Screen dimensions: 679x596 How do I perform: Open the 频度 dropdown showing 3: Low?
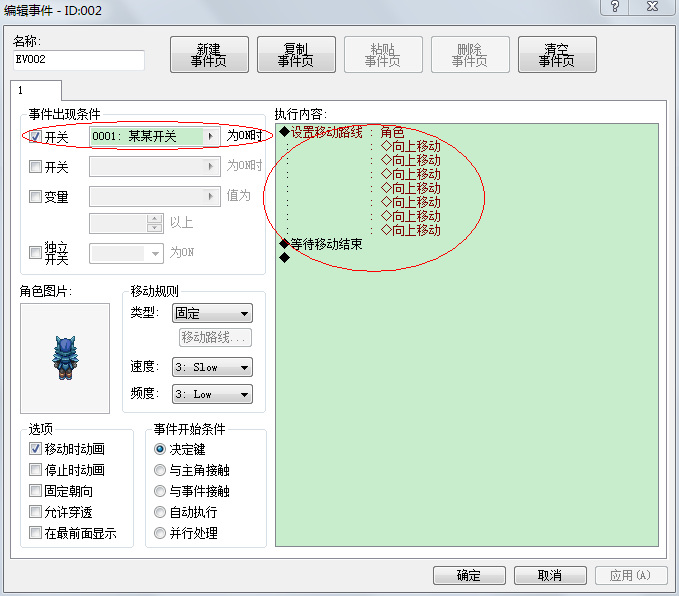click(212, 394)
